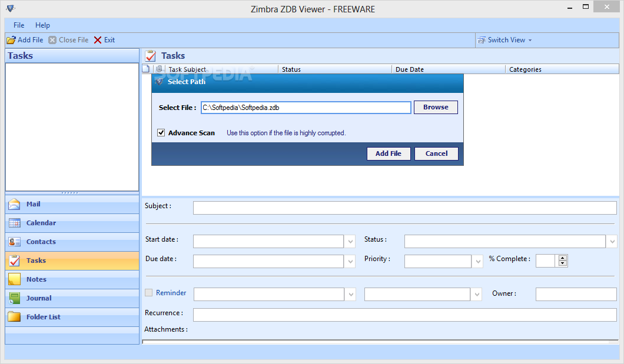Screen dimensions: 624x364
Task: Sort by Due Date column header
Action: [x=449, y=69]
